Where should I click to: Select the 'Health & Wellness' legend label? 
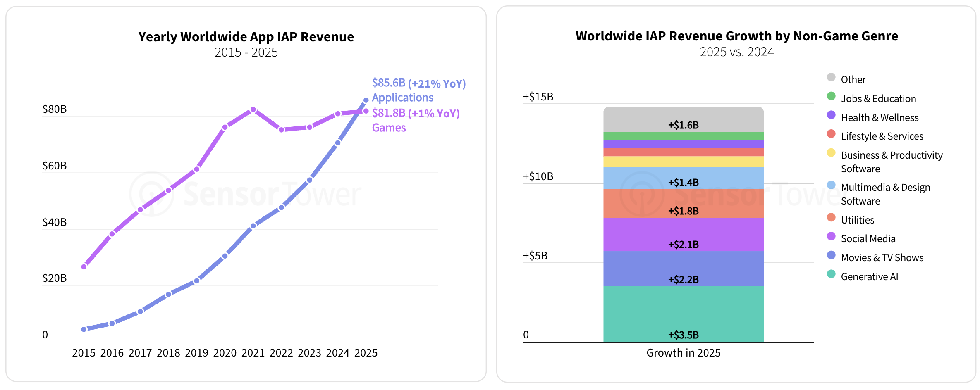pyautogui.click(x=880, y=117)
